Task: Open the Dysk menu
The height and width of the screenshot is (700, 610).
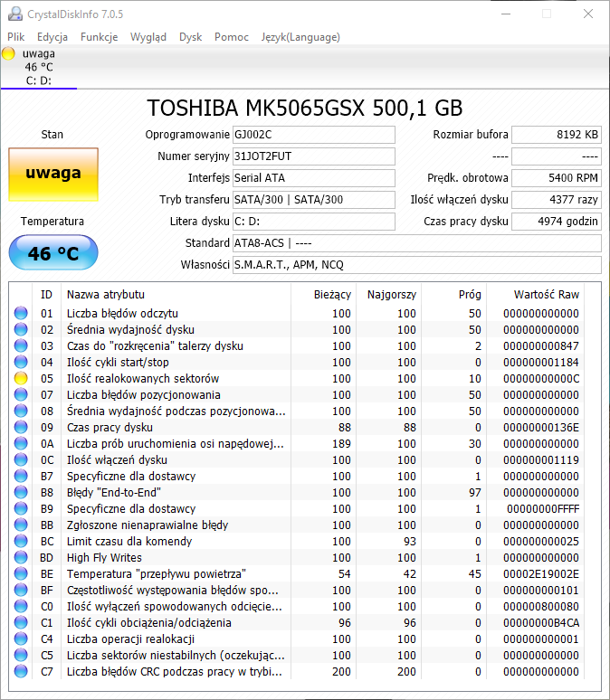Action: tap(190, 37)
